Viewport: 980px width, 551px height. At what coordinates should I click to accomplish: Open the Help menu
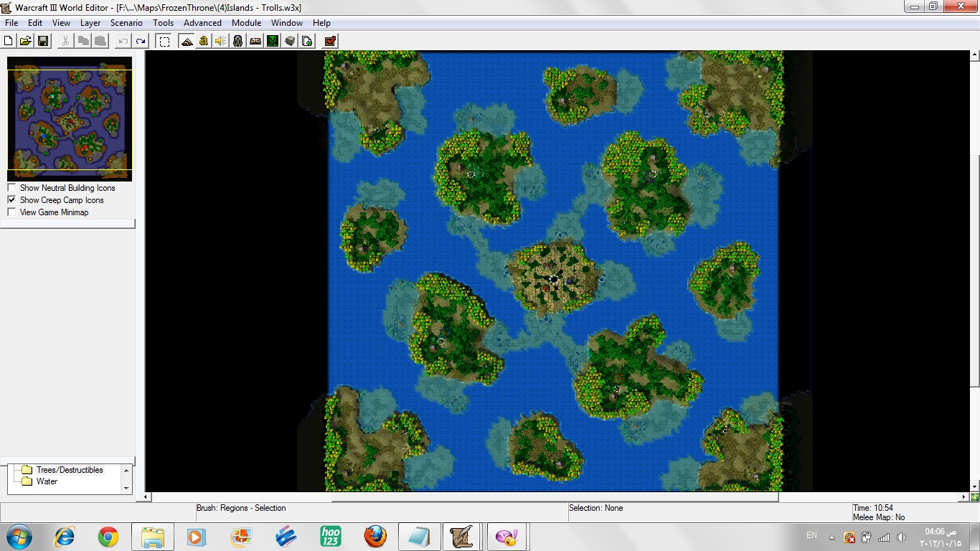(321, 23)
